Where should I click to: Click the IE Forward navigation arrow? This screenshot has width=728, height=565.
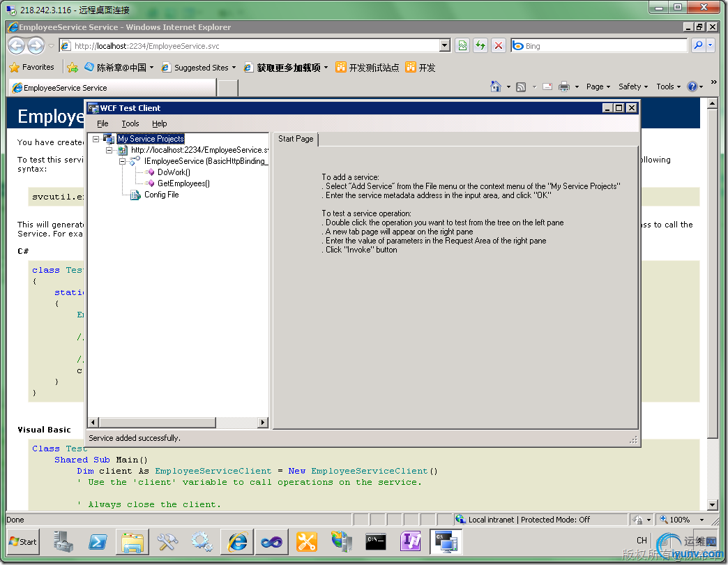36,45
